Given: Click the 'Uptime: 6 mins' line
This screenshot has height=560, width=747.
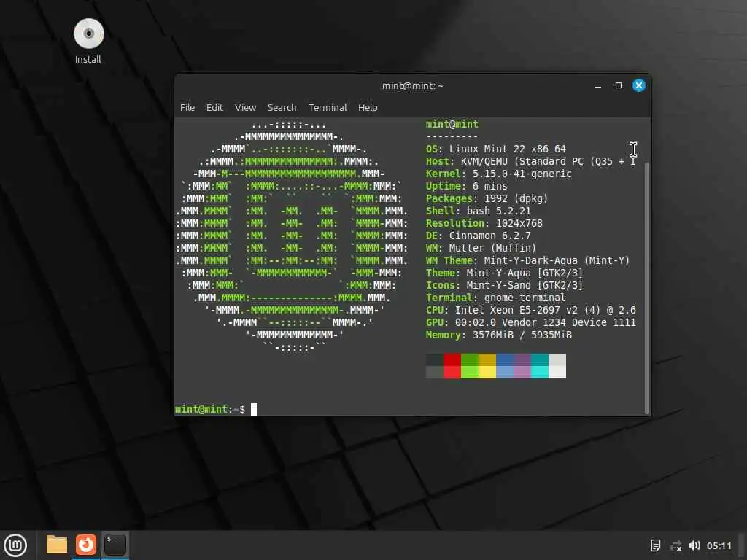Looking at the screenshot, I should [x=466, y=186].
